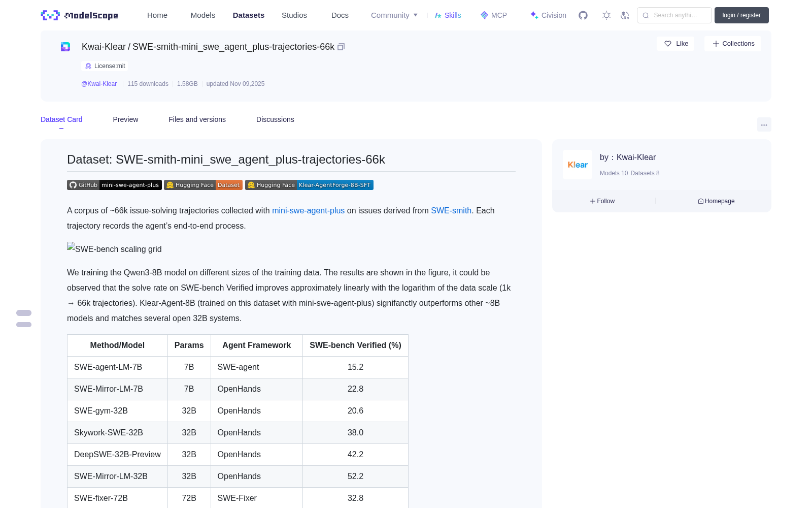Open the Preview tab
The image size is (812, 508).
tap(125, 119)
